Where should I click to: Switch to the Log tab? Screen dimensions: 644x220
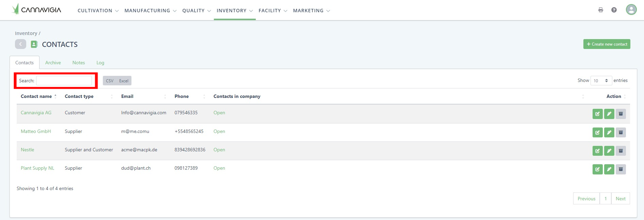pos(100,63)
